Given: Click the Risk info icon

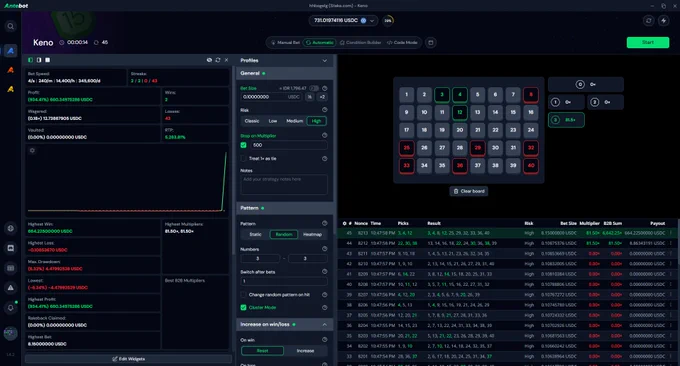Looking at the screenshot, I should coord(324,110).
